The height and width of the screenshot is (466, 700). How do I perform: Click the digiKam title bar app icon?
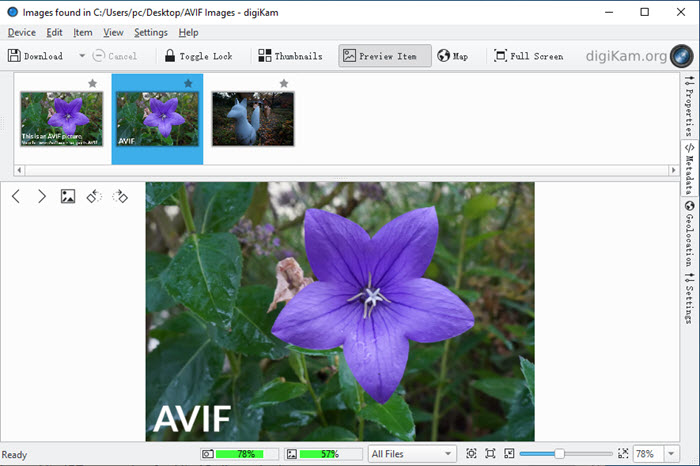click(12, 12)
